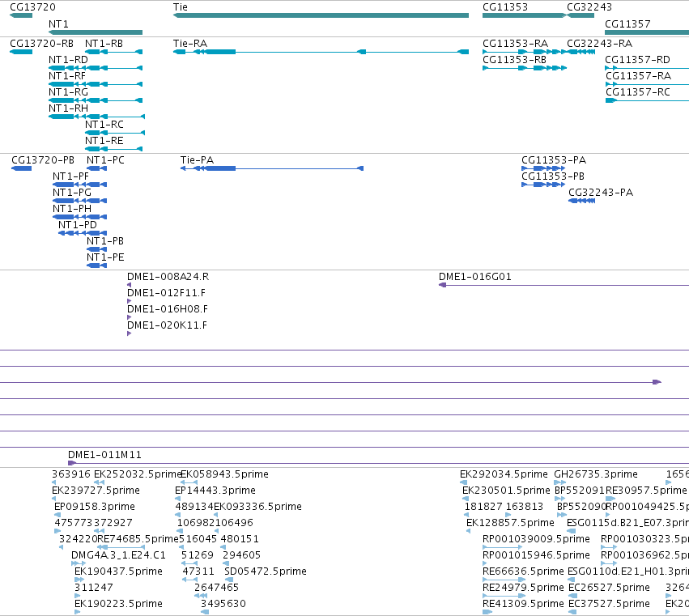Click the CG13720 gene label
The width and height of the screenshot is (689, 616).
[x=32, y=7]
